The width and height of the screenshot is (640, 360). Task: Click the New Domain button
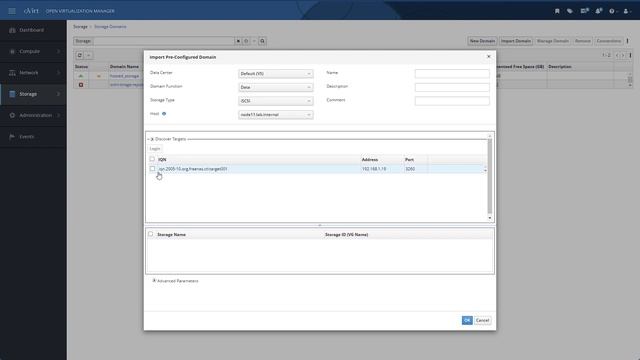tap(482, 41)
